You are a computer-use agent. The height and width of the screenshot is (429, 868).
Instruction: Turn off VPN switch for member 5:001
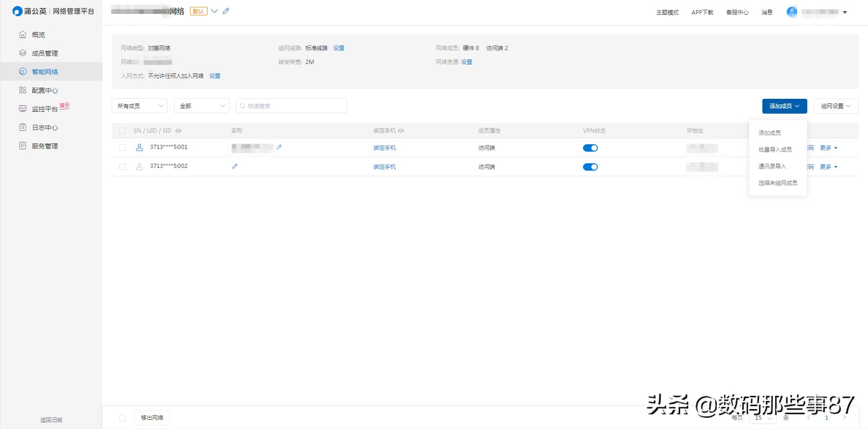590,148
